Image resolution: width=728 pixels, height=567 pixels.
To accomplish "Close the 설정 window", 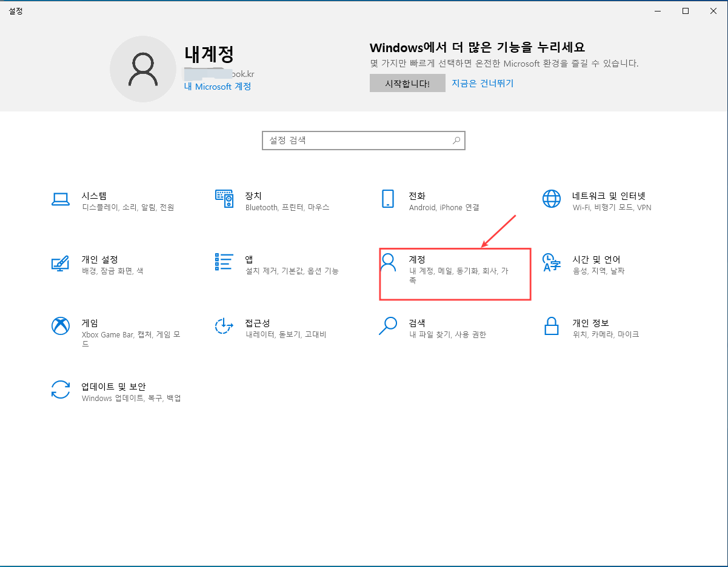I will 713,10.
